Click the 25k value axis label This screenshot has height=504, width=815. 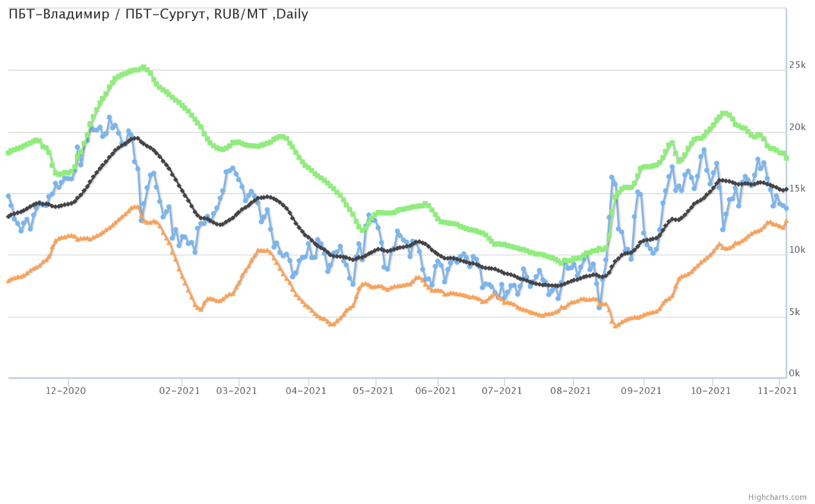click(797, 65)
